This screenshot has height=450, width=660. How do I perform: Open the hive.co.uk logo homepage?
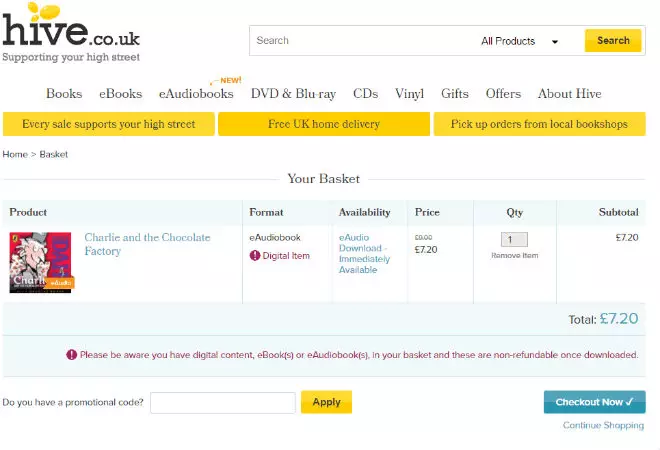[71, 25]
